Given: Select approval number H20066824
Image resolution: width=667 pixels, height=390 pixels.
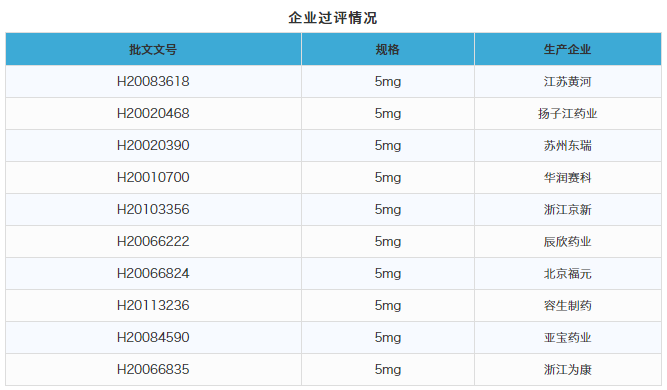Looking at the screenshot, I should pos(153,273).
